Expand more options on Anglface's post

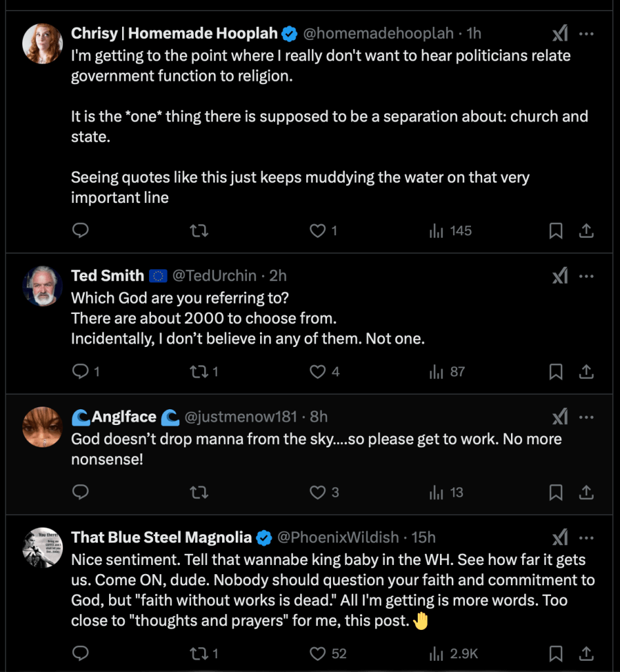(x=587, y=416)
